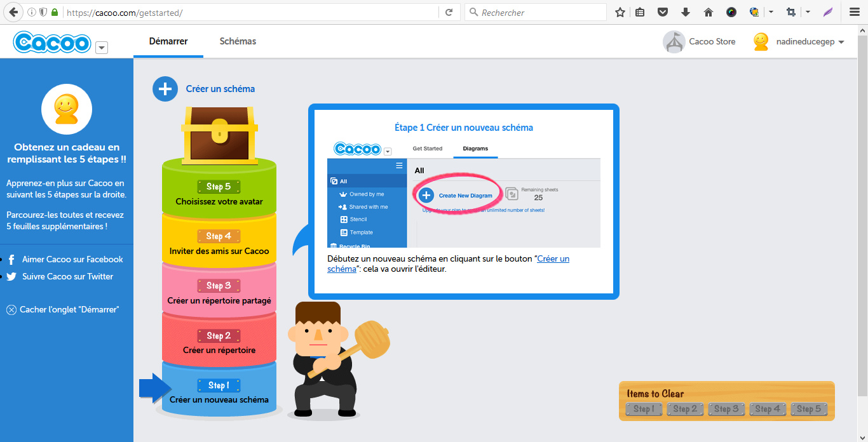Screen dimensions: 868x442
Task: Click the circled X hide-tab icon
Action: coord(11,310)
